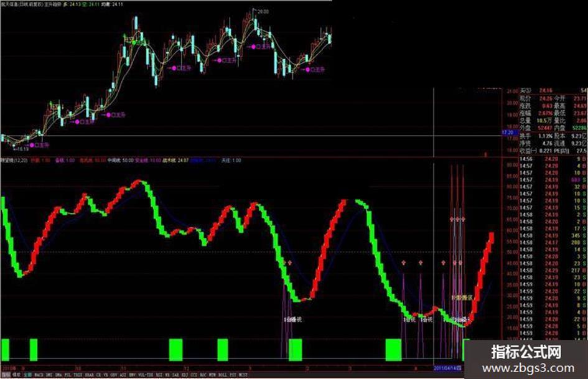Select the TRIX indicator tab
The height and width of the screenshot is (379, 588).
point(78,375)
